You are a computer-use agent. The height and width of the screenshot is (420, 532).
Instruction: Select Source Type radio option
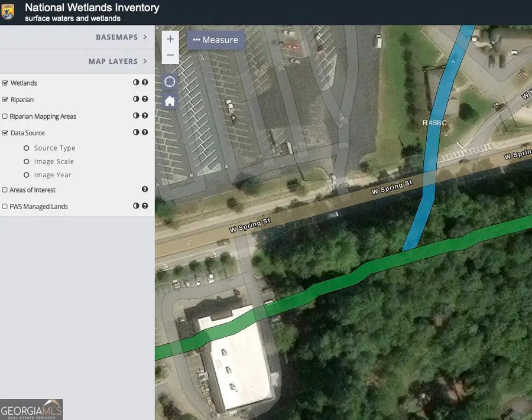[x=27, y=148]
